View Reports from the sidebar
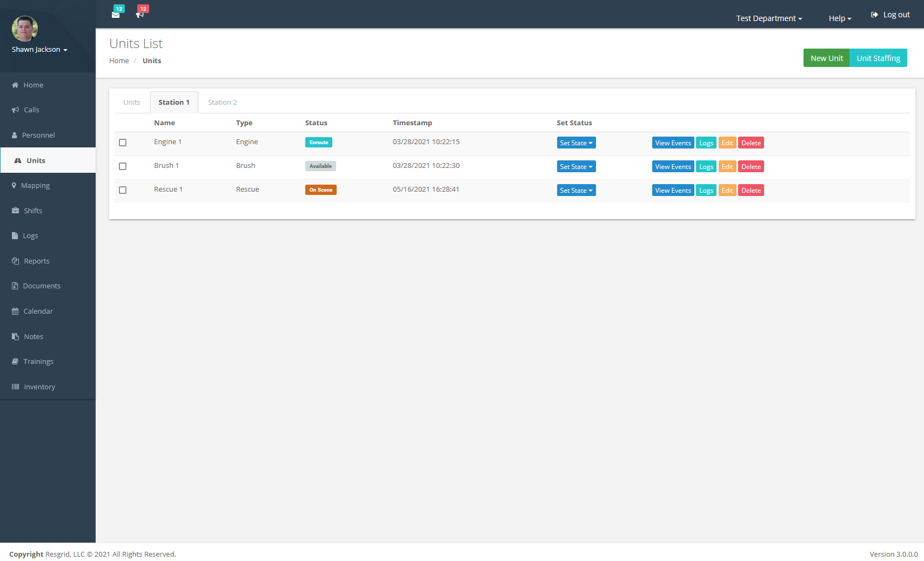Viewport: 924px width, 561px height. (x=36, y=261)
